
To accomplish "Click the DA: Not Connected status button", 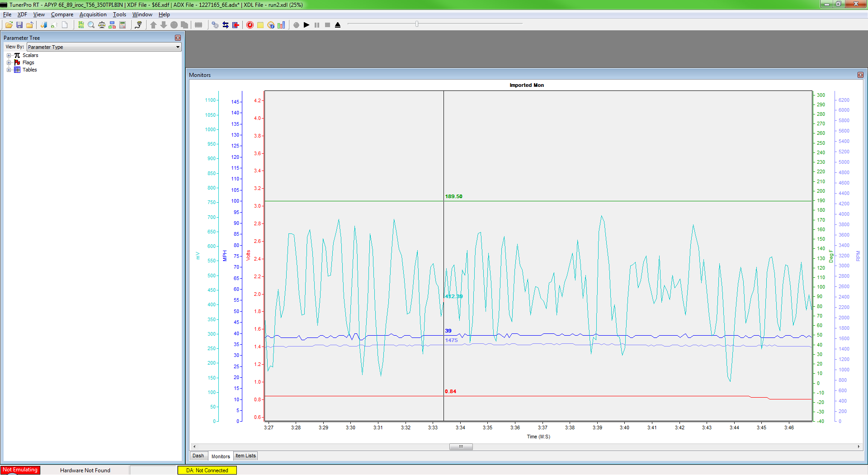I will pyautogui.click(x=207, y=470).
